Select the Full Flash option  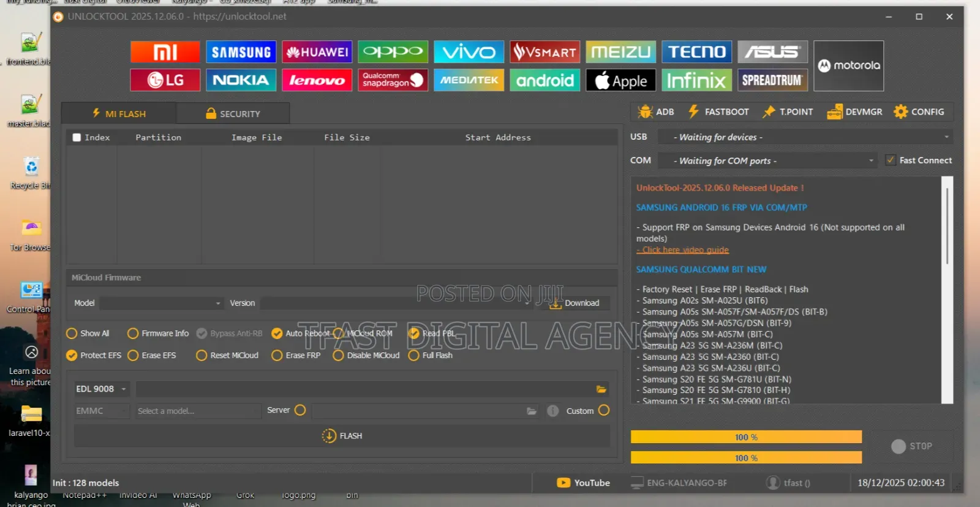[x=431, y=356]
